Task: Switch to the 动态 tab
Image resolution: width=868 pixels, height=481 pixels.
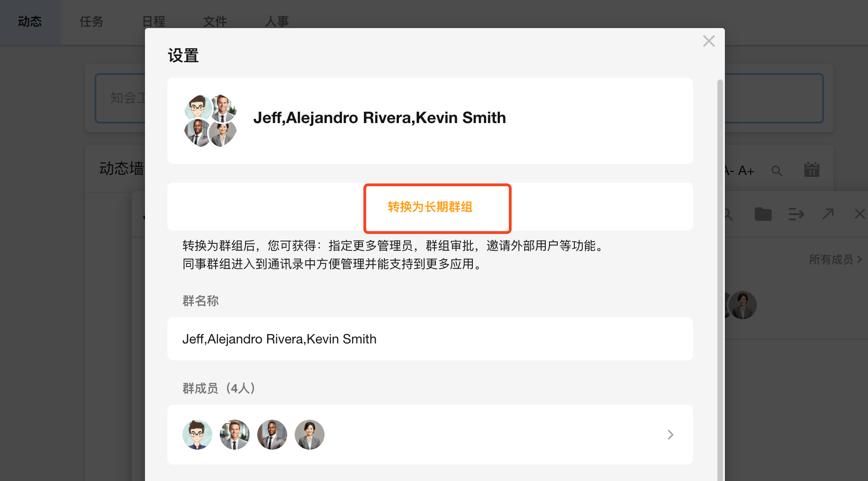Action: point(30,22)
